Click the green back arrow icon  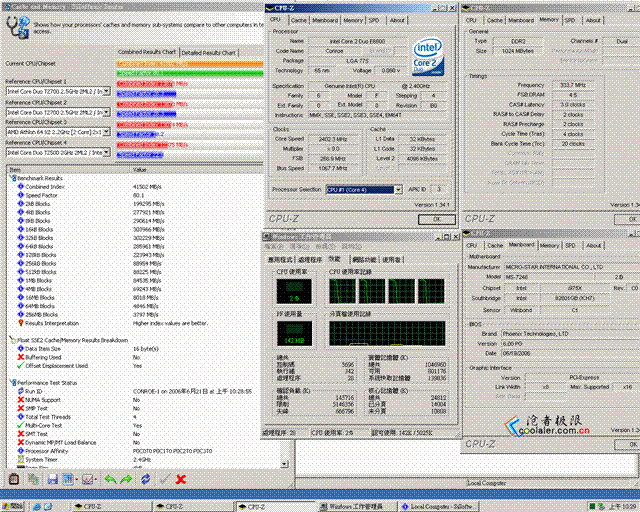(110, 479)
